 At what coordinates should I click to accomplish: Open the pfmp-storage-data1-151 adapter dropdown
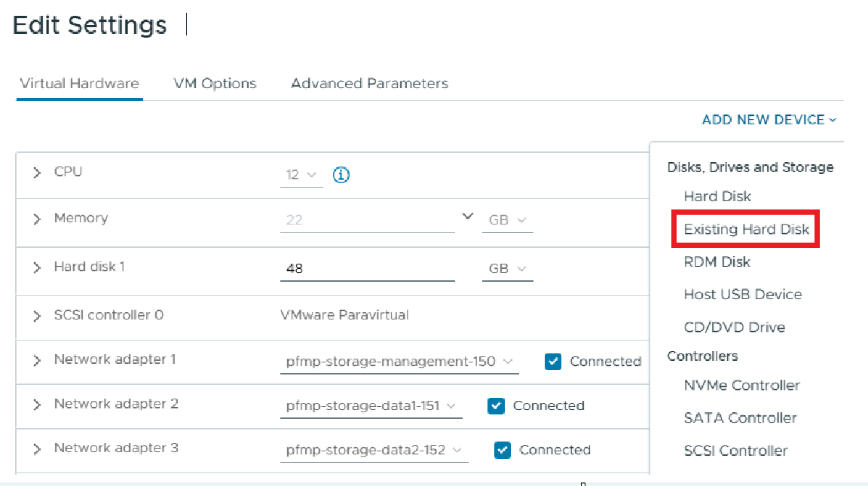371,405
